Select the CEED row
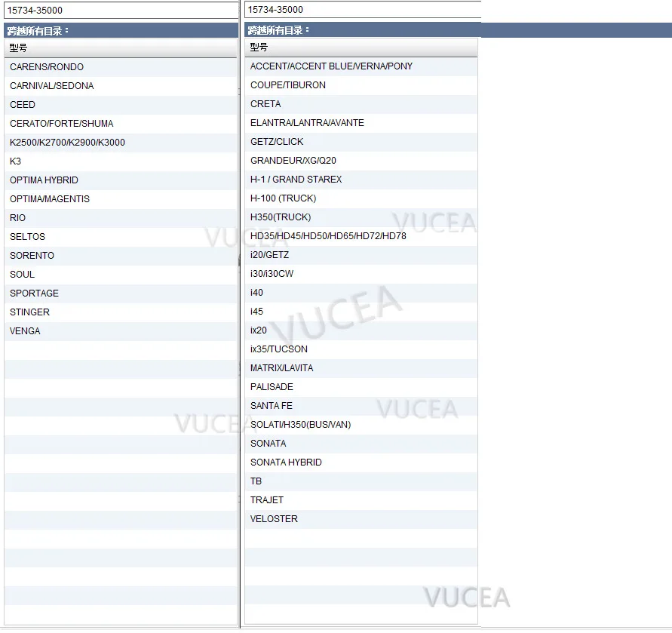Image resolution: width=672 pixels, height=633 pixels. click(121, 105)
